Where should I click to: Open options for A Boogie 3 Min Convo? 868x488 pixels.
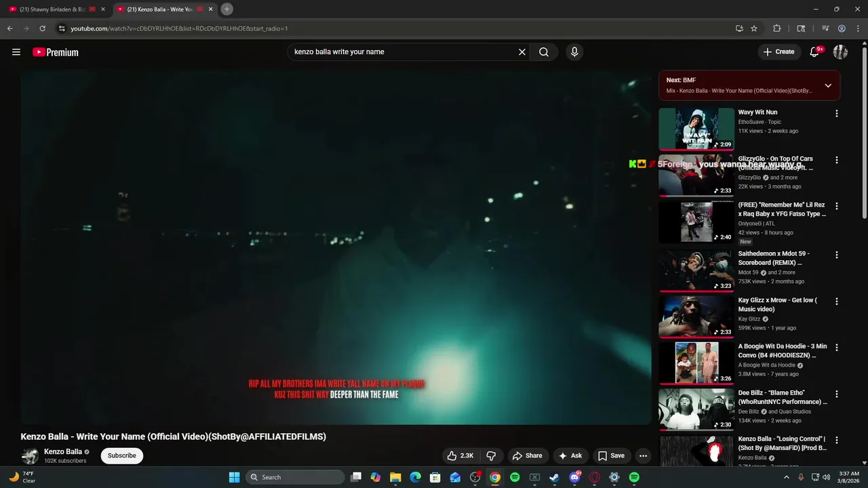pos(836,347)
